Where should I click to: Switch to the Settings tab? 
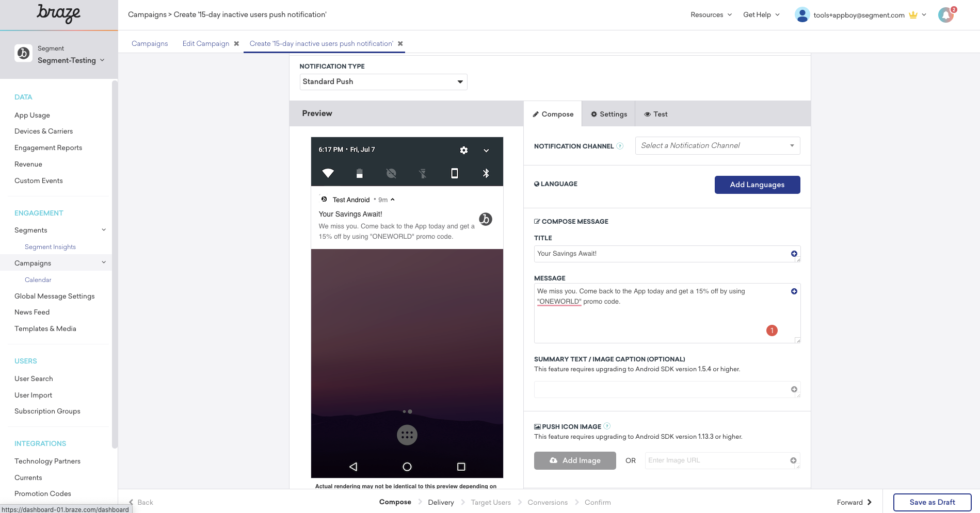pos(608,113)
